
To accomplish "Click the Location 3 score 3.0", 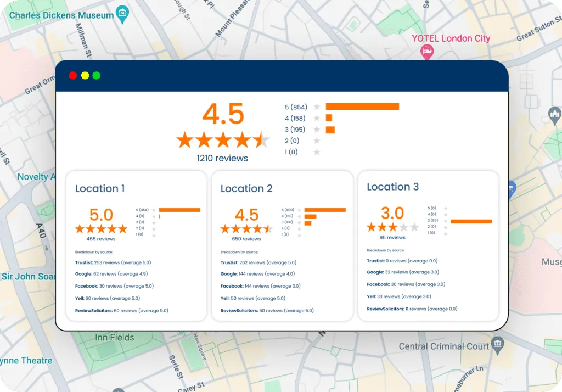I will pyautogui.click(x=392, y=213).
